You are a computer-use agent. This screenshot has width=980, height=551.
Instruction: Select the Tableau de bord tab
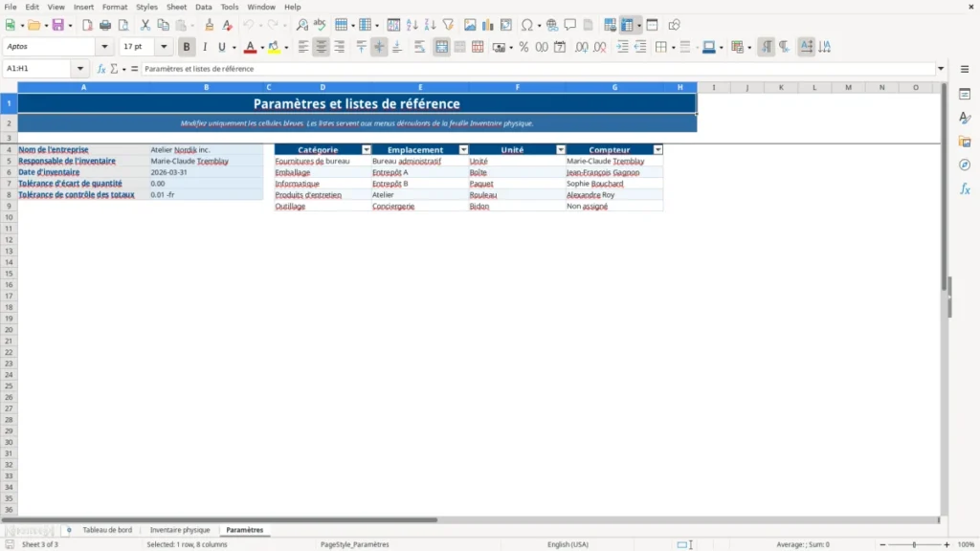coord(107,530)
